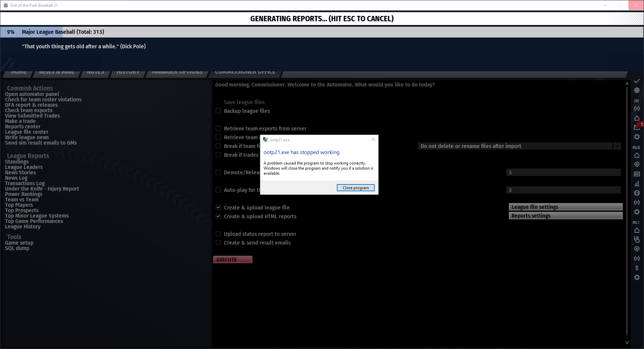Click the diamond icon in the ML1 section

(x=637, y=249)
